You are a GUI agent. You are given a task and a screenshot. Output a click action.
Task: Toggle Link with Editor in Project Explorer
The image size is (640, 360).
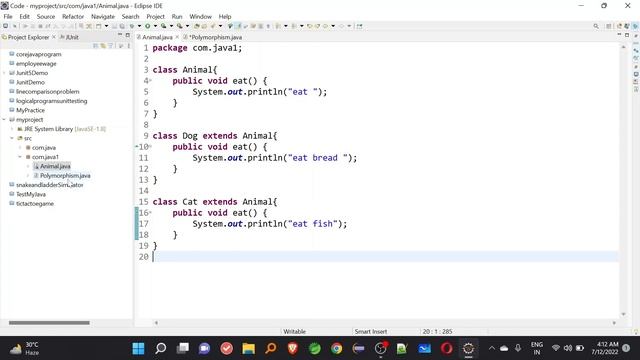[x=103, y=46]
